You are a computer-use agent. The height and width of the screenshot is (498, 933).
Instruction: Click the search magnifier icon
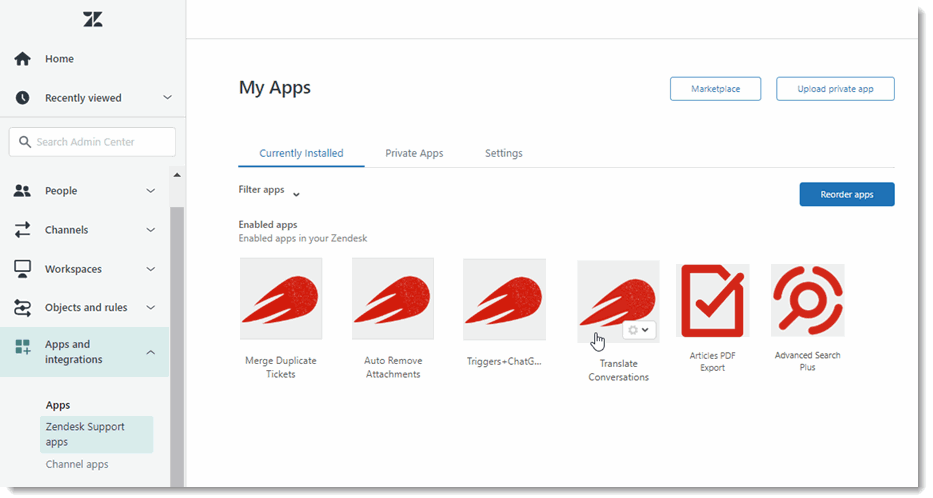pos(24,142)
